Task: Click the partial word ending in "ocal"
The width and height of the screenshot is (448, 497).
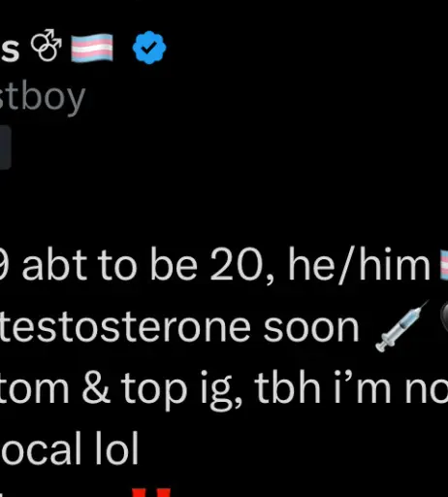Action: [x=41, y=448]
